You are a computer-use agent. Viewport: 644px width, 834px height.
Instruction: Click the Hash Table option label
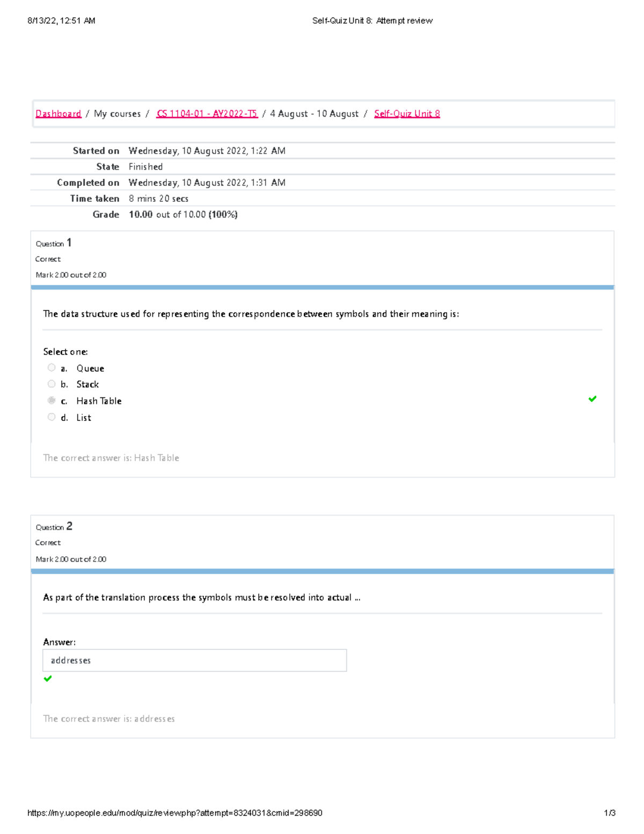tap(99, 401)
